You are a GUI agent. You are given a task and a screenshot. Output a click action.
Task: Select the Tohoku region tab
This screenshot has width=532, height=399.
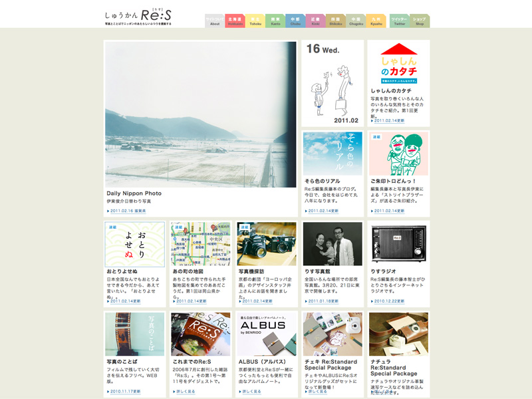click(x=255, y=21)
